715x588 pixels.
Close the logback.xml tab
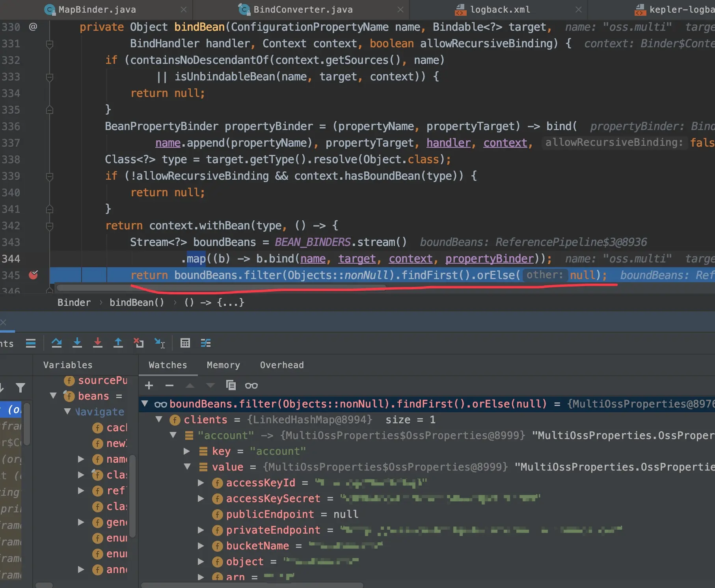click(579, 9)
